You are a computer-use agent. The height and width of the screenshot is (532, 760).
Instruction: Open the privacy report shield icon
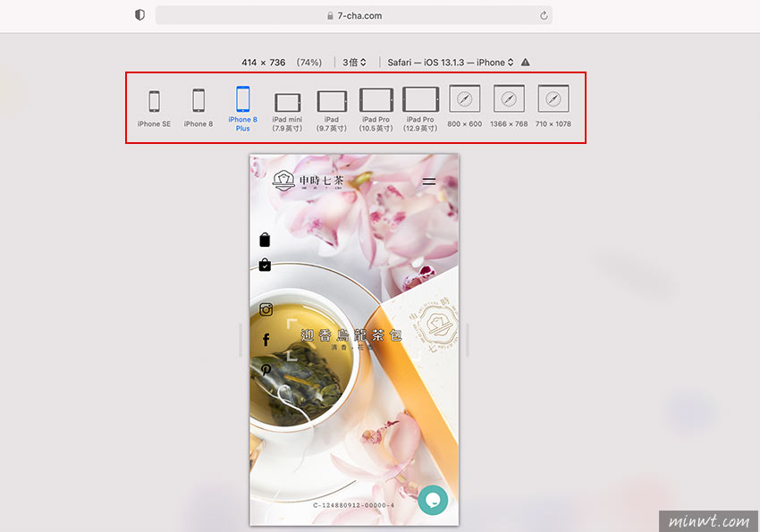pyautogui.click(x=139, y=15)
